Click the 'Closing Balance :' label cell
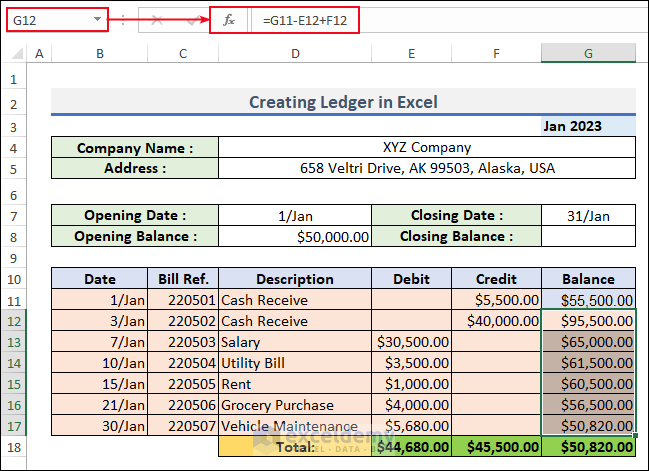This screenshot has width=649, height=471. pyautogui.click(x=457, y=236)
